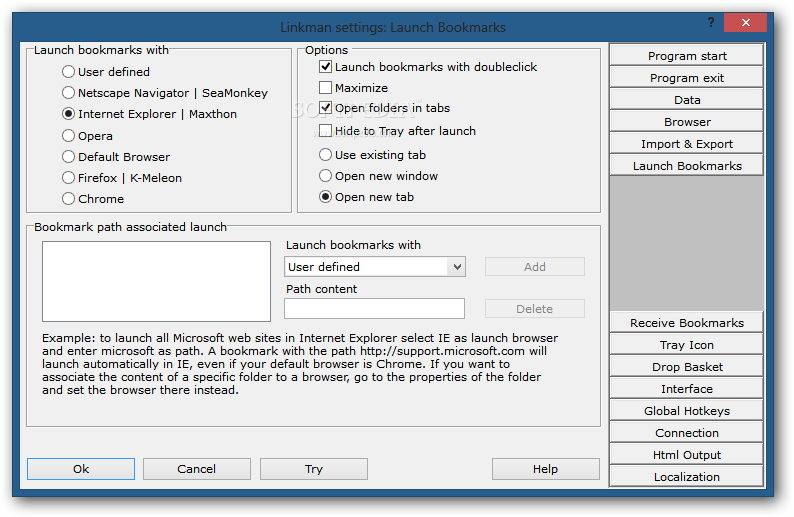Image resolution: width=794 pixels, height=517 pixels.
Task: Open Help for this dialog
Action: pyautogui.click(x=546, y=469)
